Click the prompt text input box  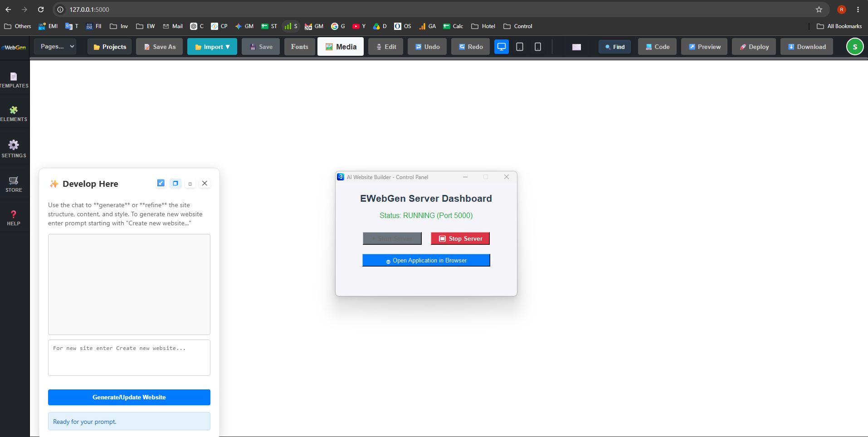[x=129, y=358]
